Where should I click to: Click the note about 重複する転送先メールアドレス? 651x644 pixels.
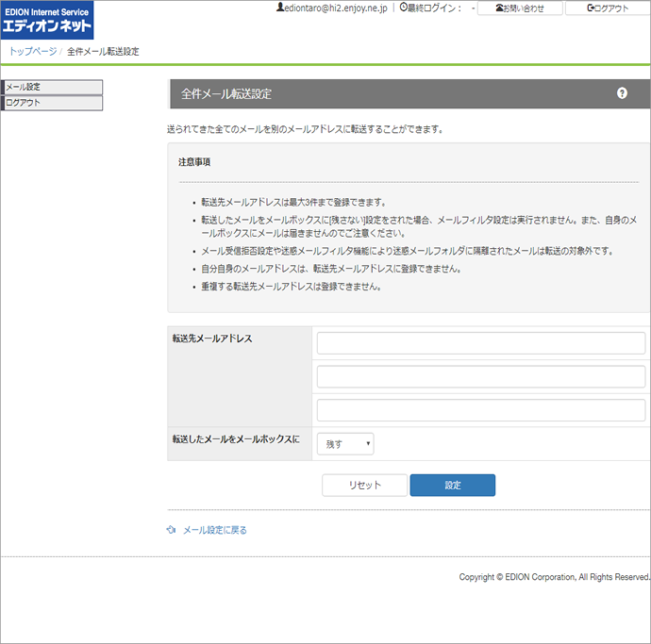[x=292, y=287]
